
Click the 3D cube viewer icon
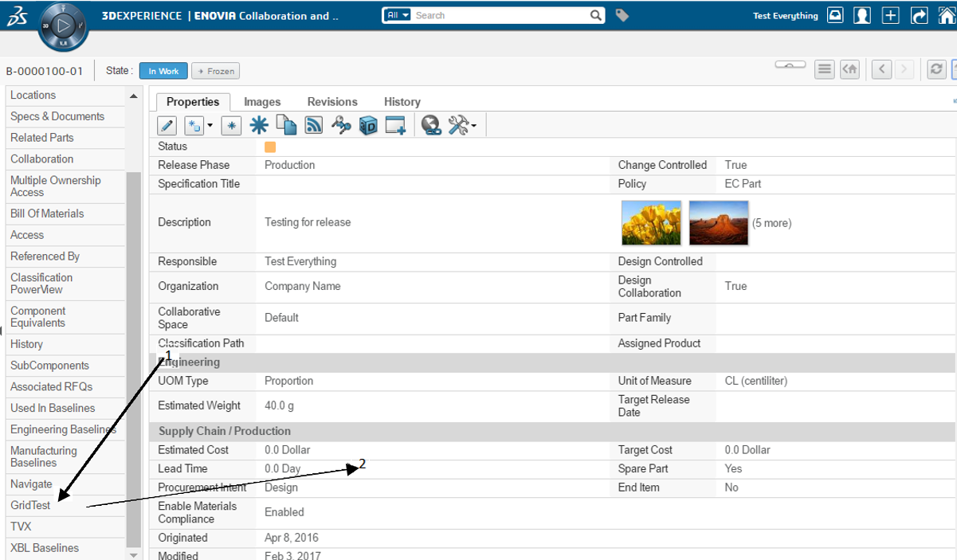[x=368, y=125]
